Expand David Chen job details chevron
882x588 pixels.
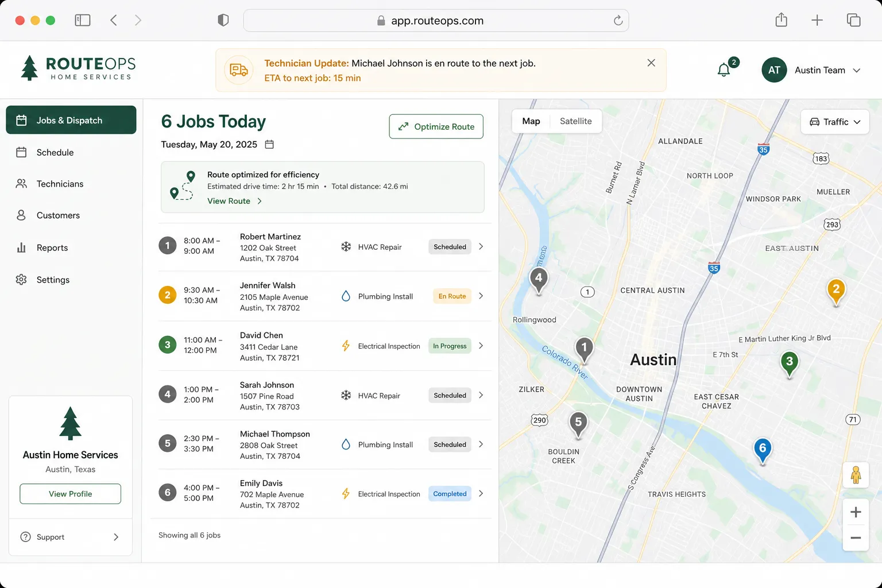[x=481, y=346]
